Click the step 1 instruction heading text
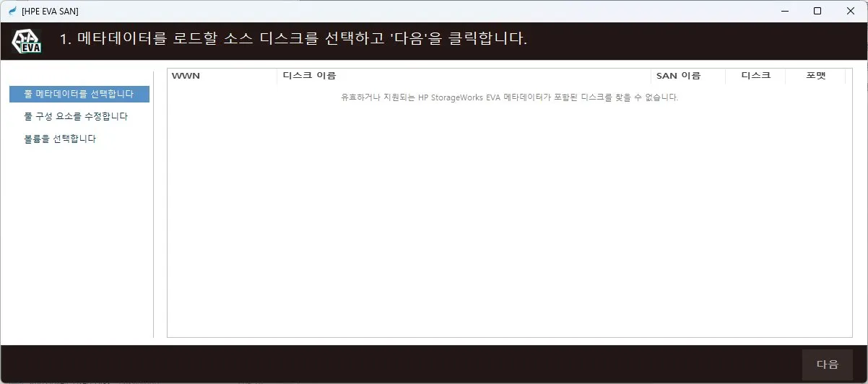 point(293,38)
